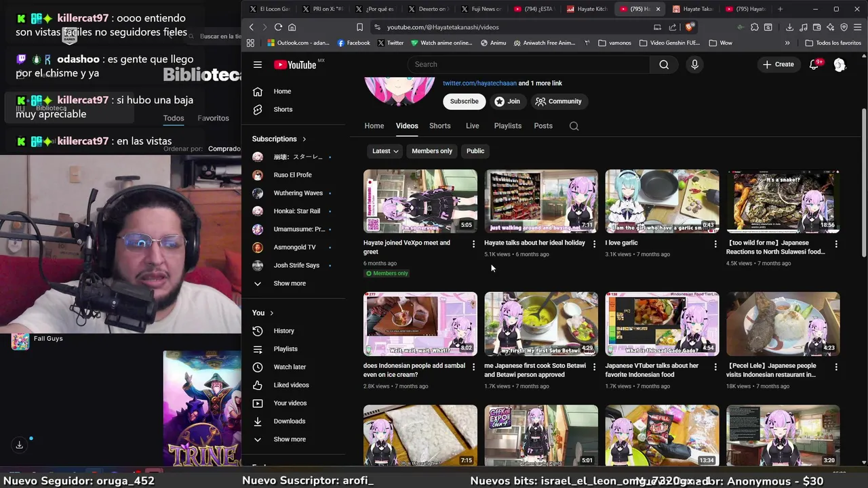Open new browser tab with plus
Screen dimensions: 868x488
[780, 9]
